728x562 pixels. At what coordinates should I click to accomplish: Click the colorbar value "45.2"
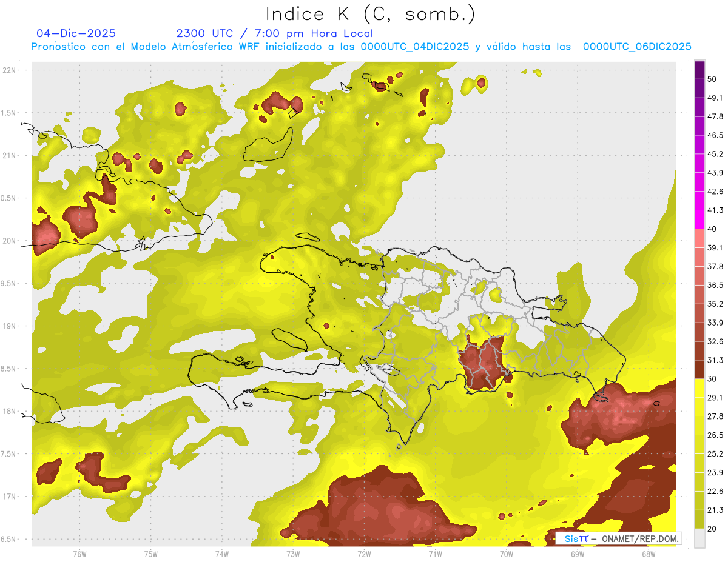pyautogui.click(x=715, y=155)
